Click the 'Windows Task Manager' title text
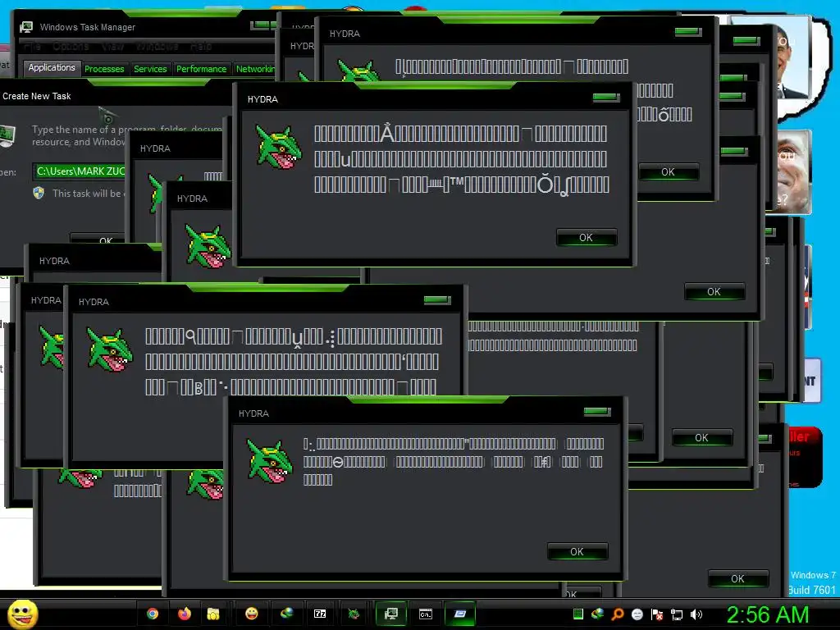This screenshot has height=630, width=840. coord(87,27)
